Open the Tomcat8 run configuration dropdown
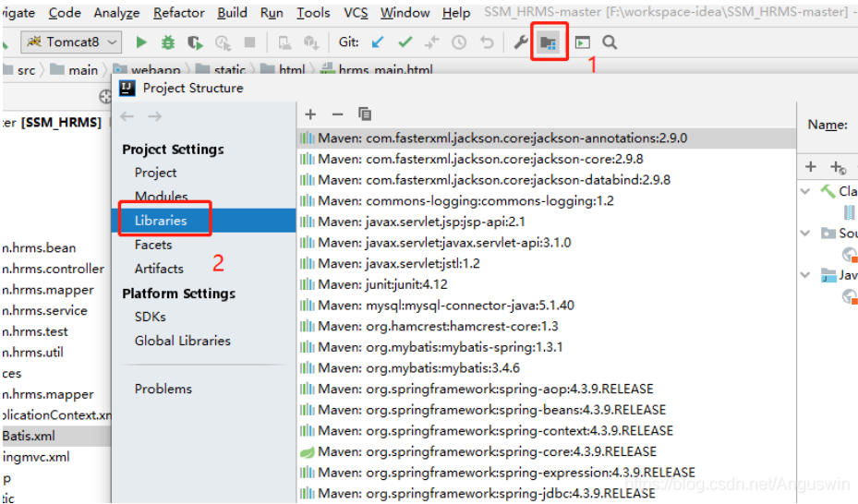This screenshot has width=858, height=504. [71, 42]
